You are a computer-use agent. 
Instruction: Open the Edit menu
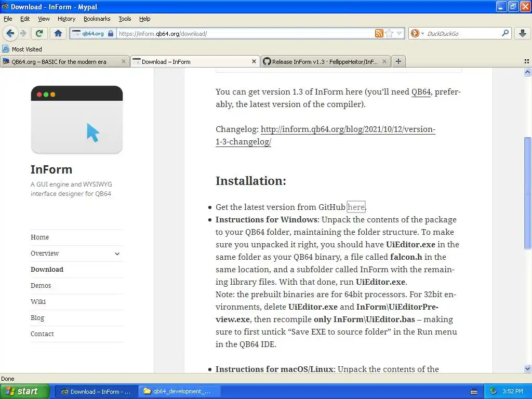pos(25,19)
